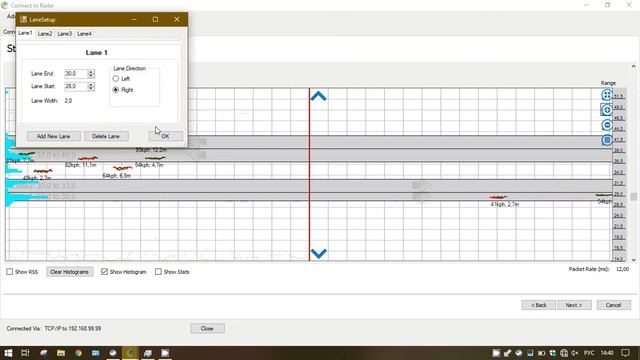Decrease Lane Start with down spinner arrow
This screenshot has height=360, width=640.
(91, 89)
